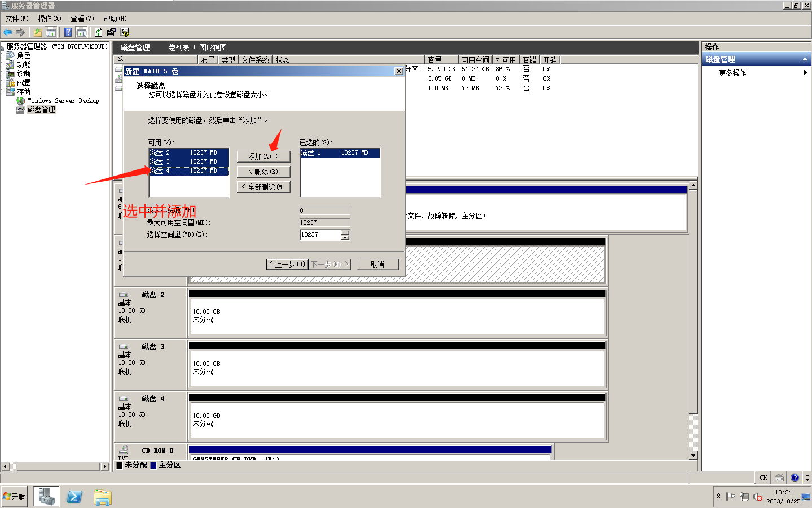The height and width of the screenshot is (508, 812).
Task: Click the properties toolbar icon
Action: click(x=111, y=32)
